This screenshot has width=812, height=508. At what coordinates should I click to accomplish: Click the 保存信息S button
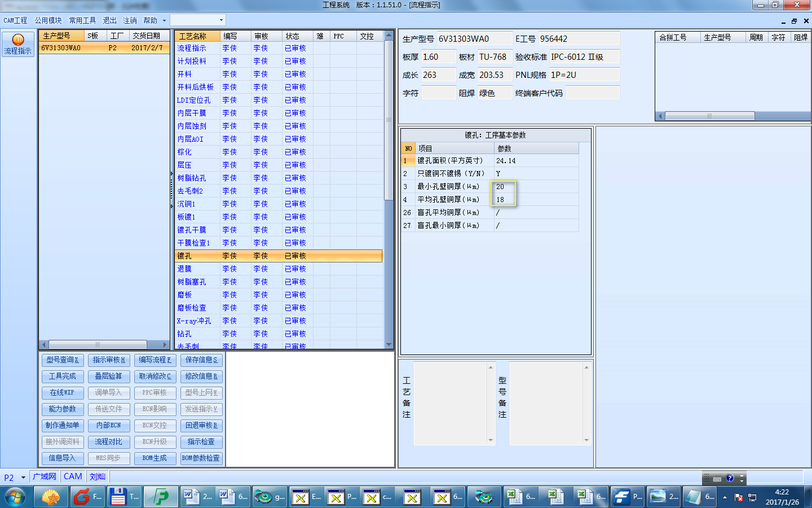coord(201,360)
